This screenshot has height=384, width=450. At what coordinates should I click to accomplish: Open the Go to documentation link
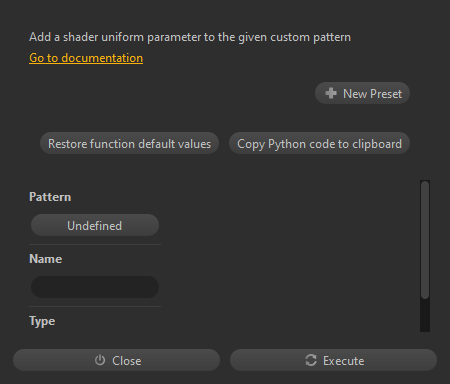click(x=86, y=58)
